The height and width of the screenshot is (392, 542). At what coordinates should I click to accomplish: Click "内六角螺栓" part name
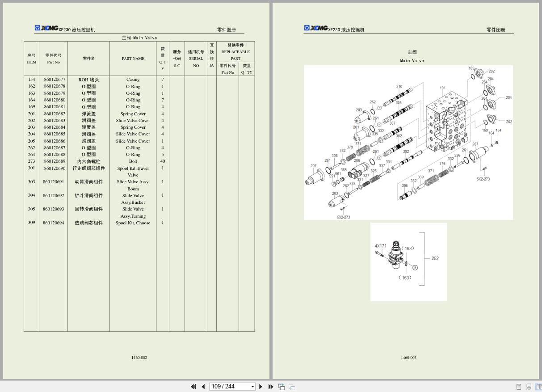88,161
